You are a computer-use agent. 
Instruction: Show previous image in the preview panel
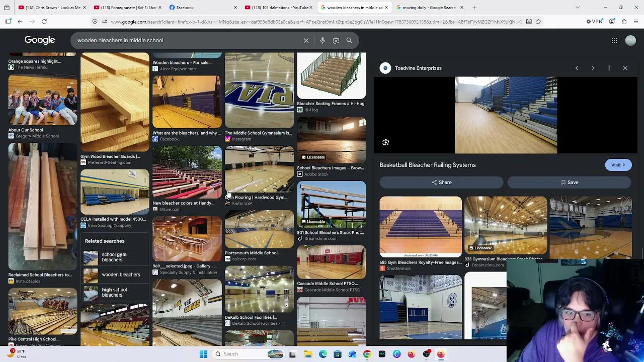577,68
